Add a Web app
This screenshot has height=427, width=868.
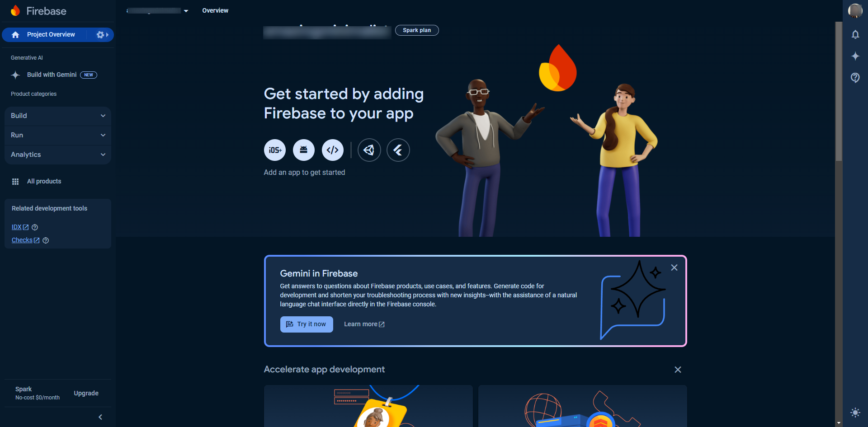click(x=333, y=150)
